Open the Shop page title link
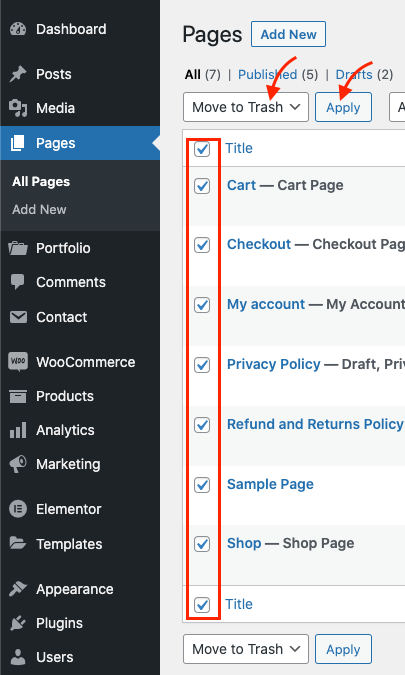The height and width of the screenshot is (675, 405). tap(244, 543)
